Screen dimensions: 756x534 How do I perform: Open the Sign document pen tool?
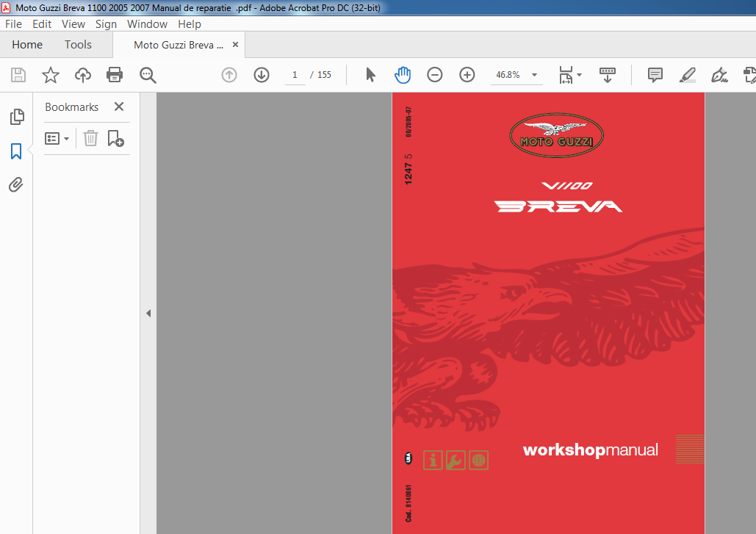(719, 75)
